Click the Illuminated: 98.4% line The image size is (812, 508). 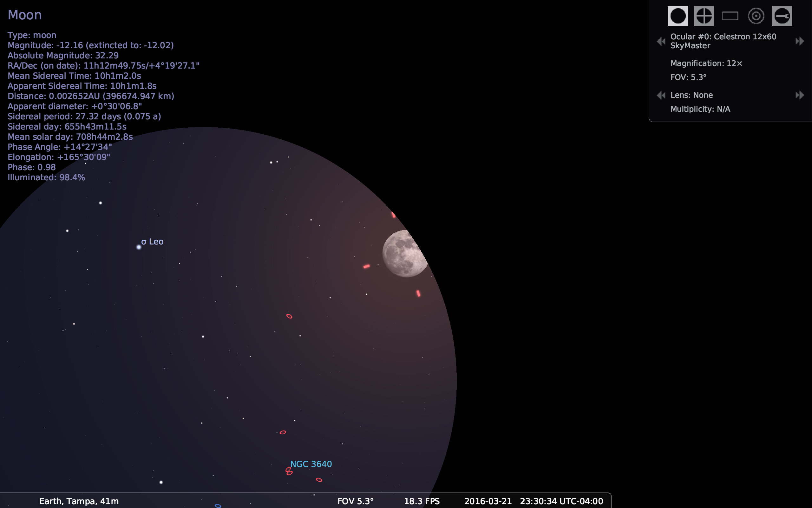46,177
